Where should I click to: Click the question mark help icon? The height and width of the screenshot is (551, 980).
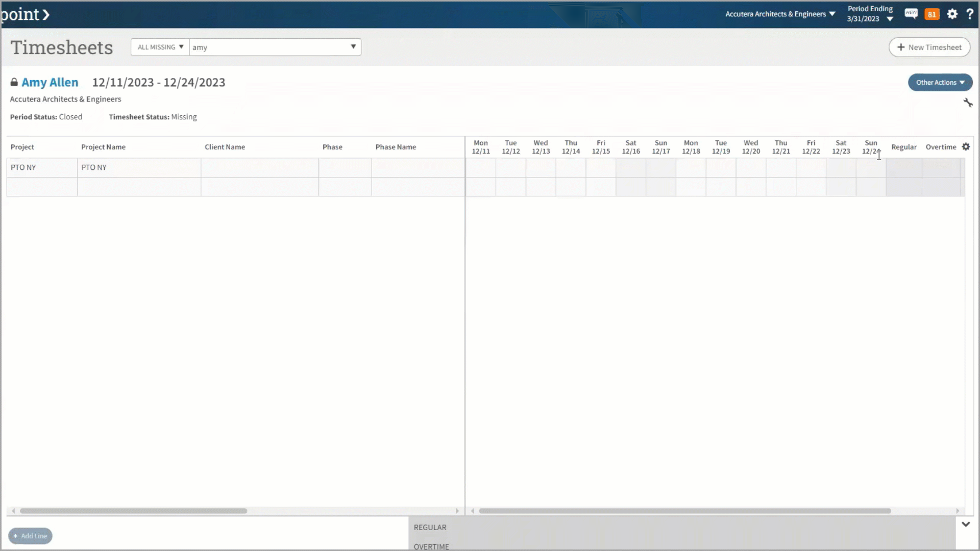(x=970, y=14)
